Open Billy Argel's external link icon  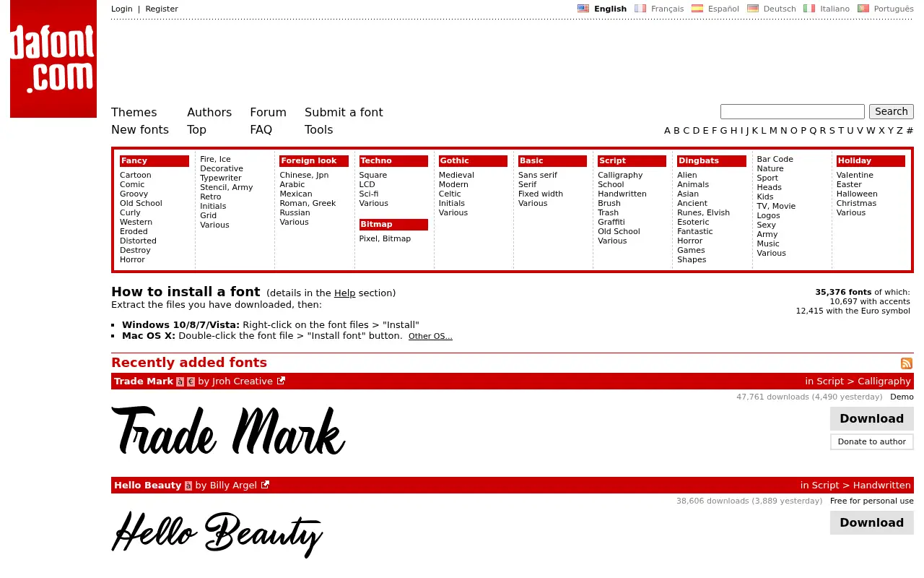265,485
